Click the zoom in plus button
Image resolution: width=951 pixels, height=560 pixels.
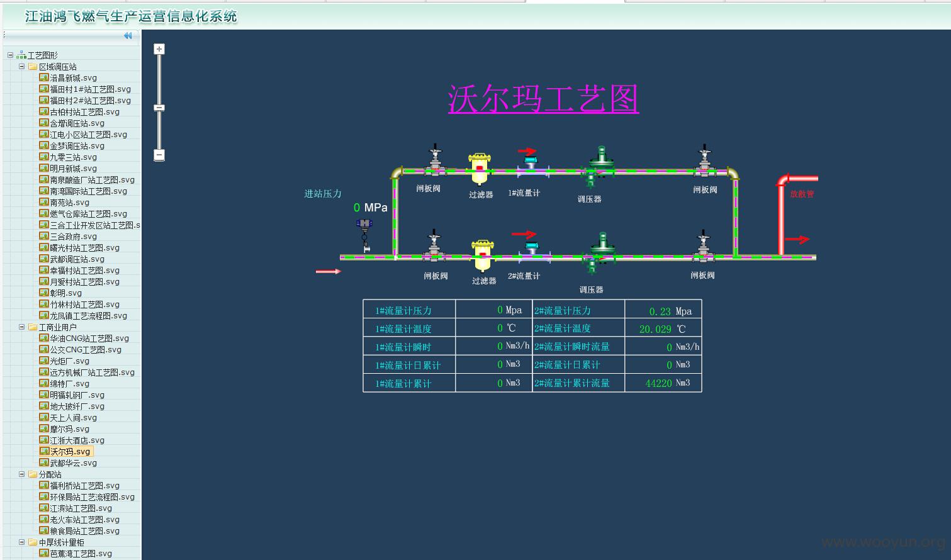[x=159, y=49]
